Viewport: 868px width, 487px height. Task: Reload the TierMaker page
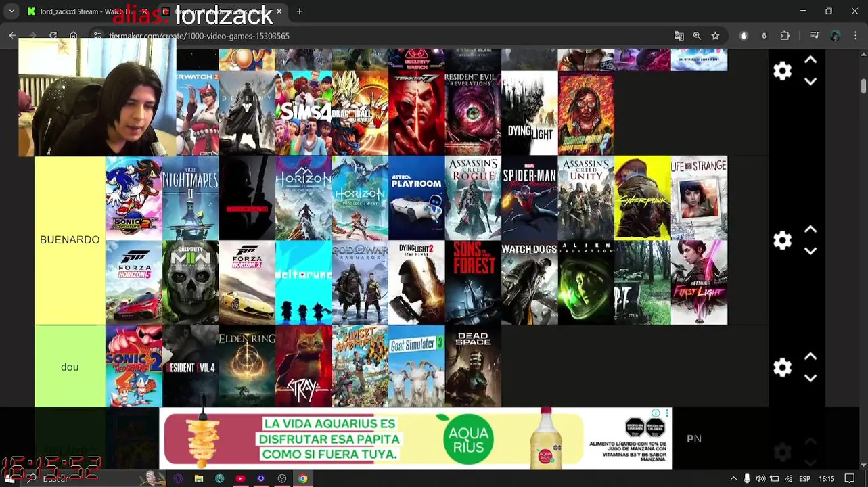[x=53, y=35]
